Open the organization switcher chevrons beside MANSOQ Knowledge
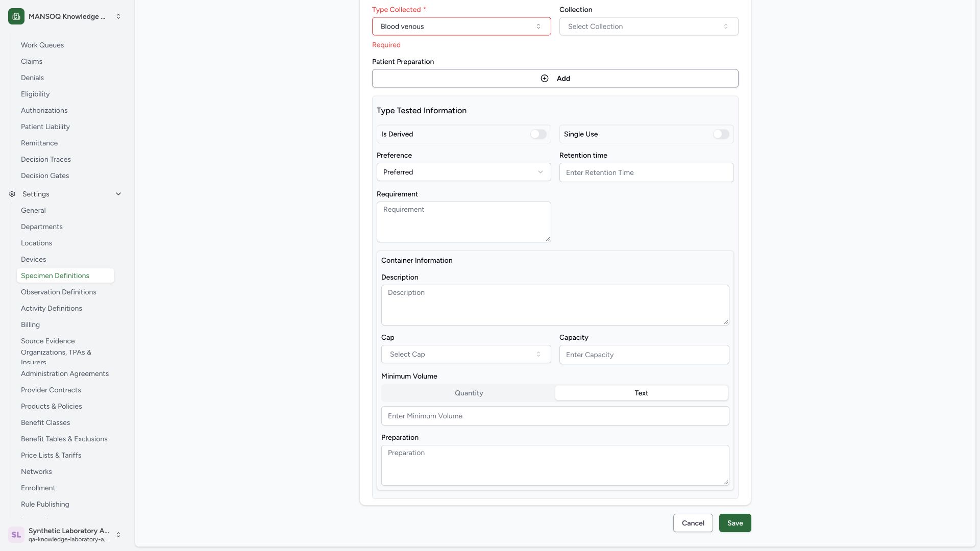Screen dimensions: 980x551 point(118,16)
